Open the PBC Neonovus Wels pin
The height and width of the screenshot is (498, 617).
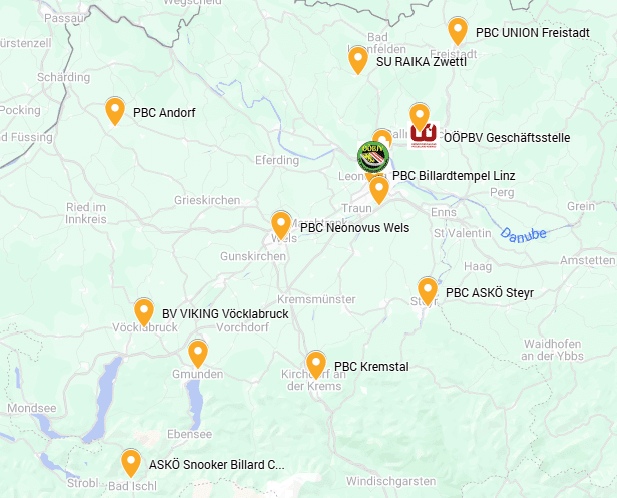[281, 225]
